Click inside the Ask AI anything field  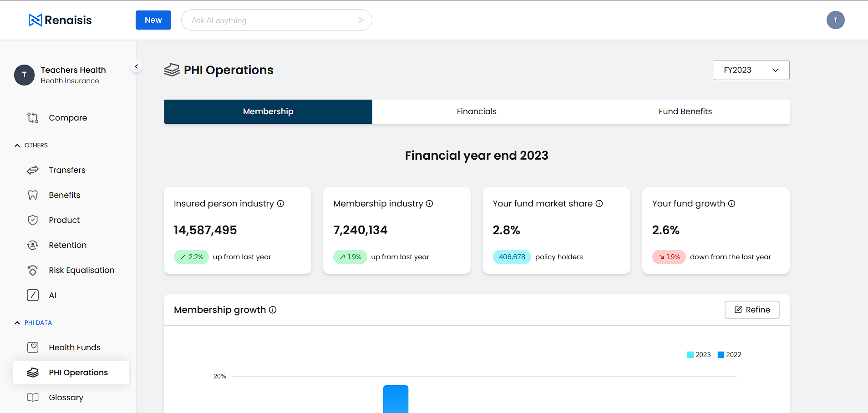tap(269, 20)
